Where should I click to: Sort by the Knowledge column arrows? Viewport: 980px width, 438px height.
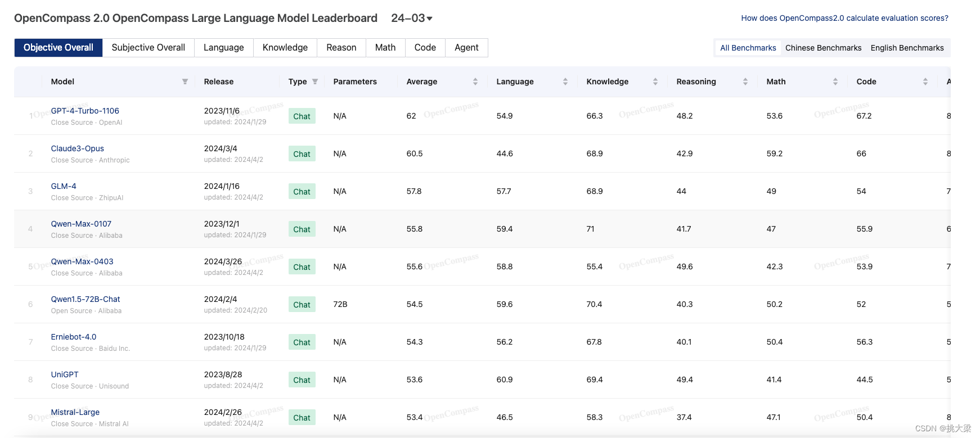[655, 82]
